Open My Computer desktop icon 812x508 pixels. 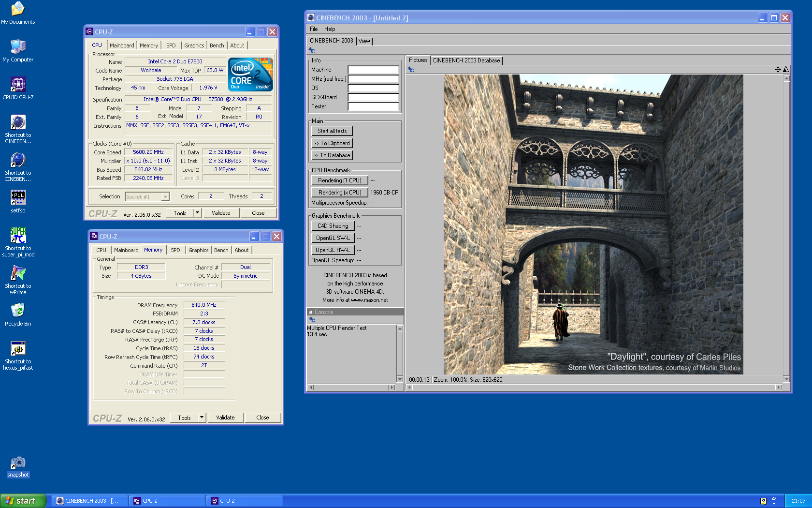(x=18, y=46)
